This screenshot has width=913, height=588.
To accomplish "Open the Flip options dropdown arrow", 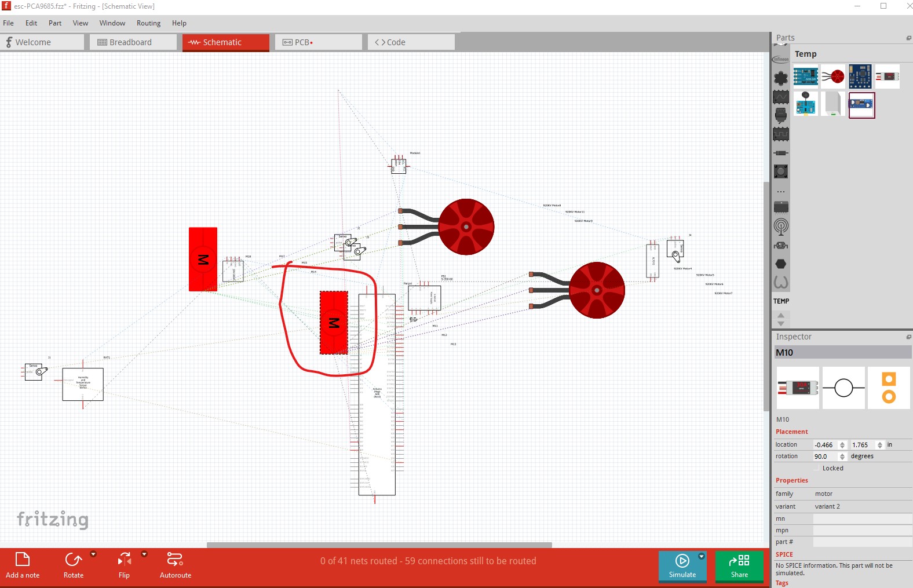I will (x=144, y=554).
